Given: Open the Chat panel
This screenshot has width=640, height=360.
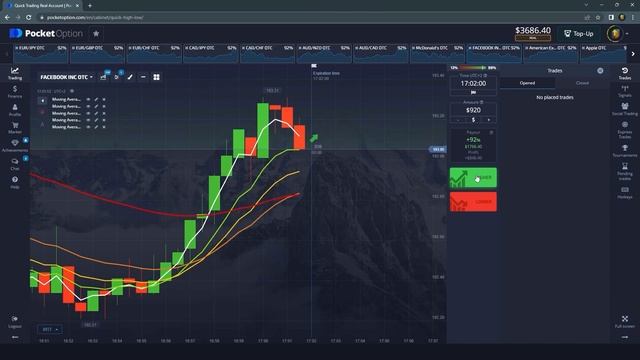Looking at the screenshot, I should pos(15,164).
